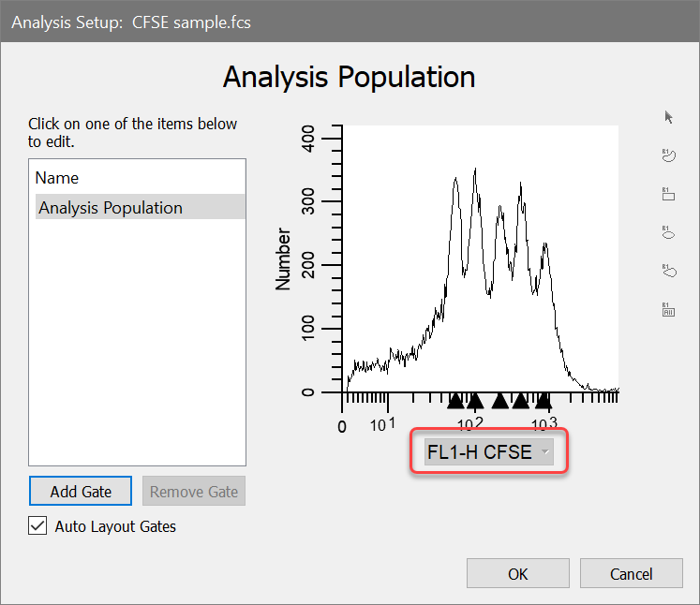Cancel the Analysis Setup dialog
This screenshot has width=700, height=605.
(x=630, y=573)
